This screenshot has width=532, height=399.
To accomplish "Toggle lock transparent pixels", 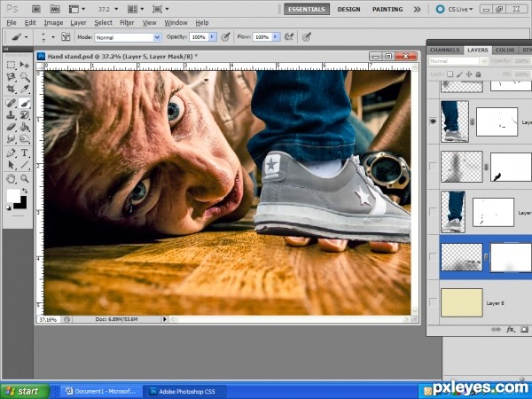I will 450,74.
